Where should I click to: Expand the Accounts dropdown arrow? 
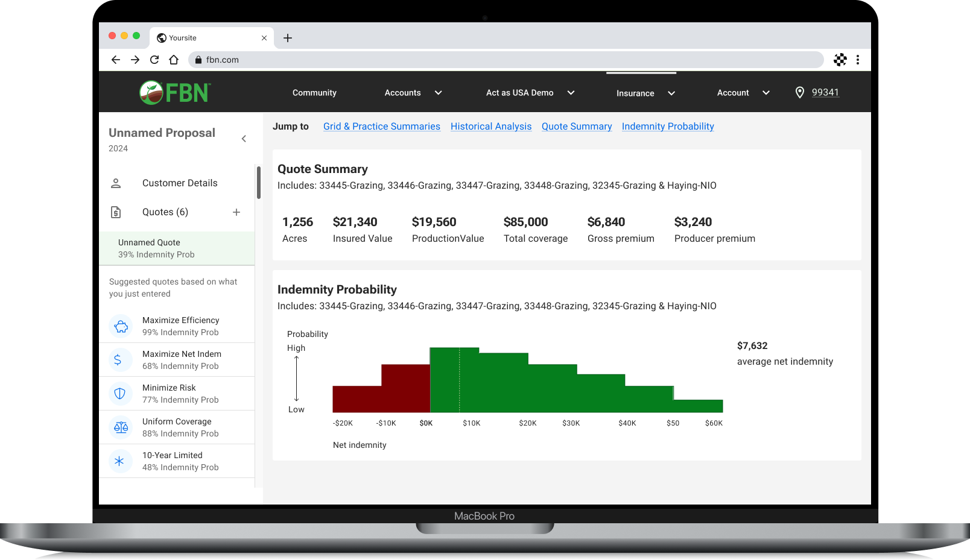point(439,93)
